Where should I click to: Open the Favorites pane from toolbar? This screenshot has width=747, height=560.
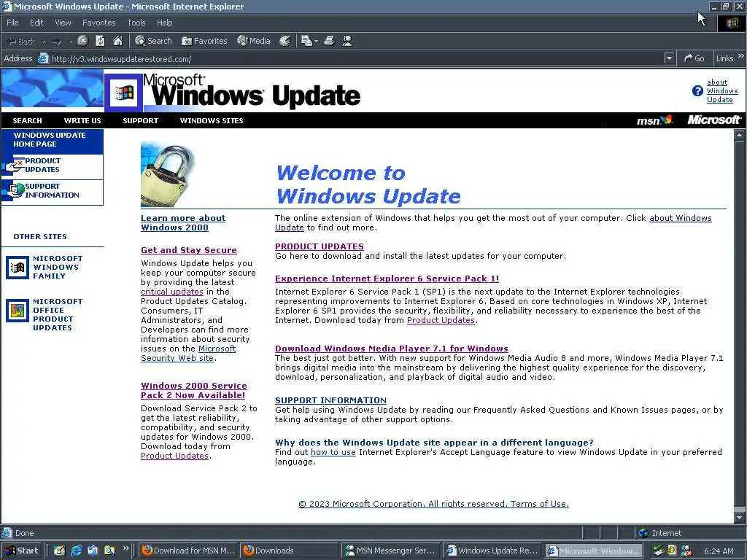[x=204, y=41]
